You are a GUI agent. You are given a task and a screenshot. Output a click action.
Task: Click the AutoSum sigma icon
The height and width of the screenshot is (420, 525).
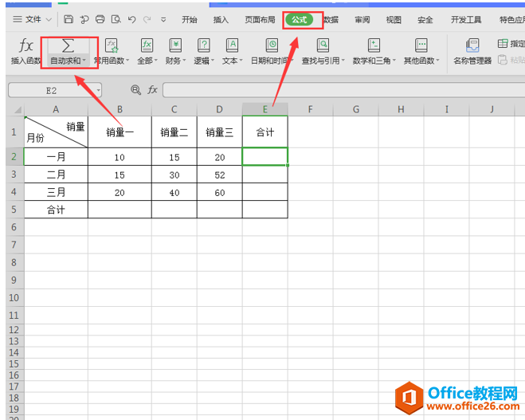pos(68,45)
